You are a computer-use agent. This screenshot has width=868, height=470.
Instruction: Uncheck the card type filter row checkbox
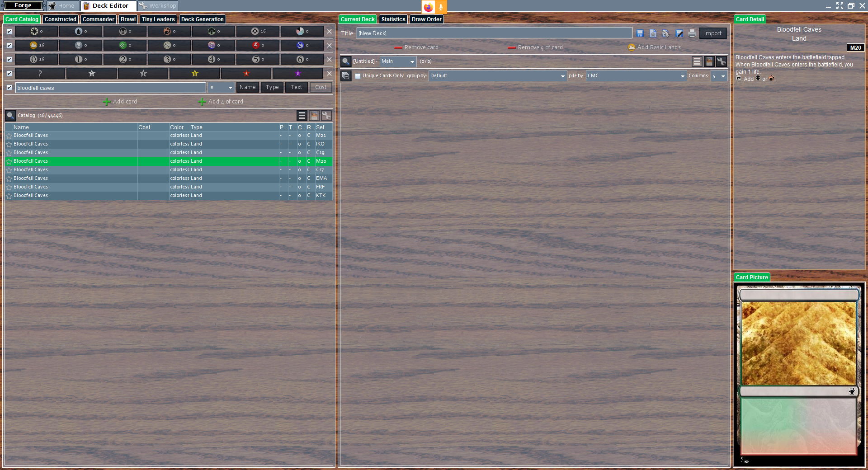point(9,45)
